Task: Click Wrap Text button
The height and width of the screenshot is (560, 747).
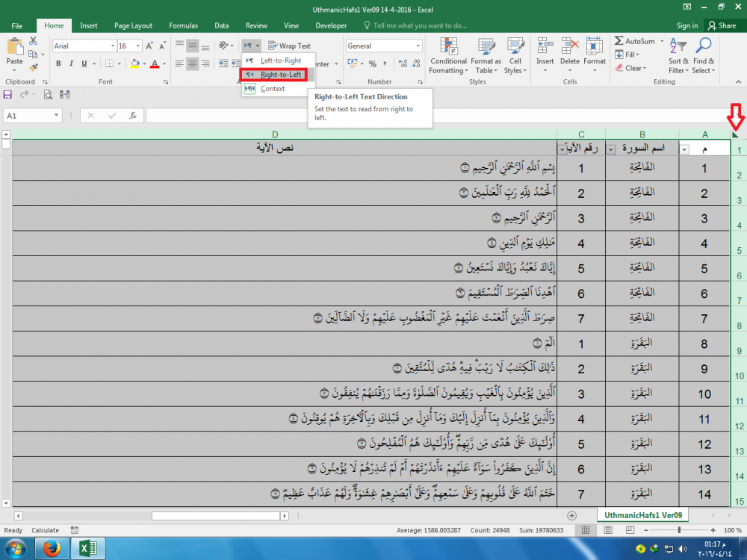Action: click(x=289, y=46)
